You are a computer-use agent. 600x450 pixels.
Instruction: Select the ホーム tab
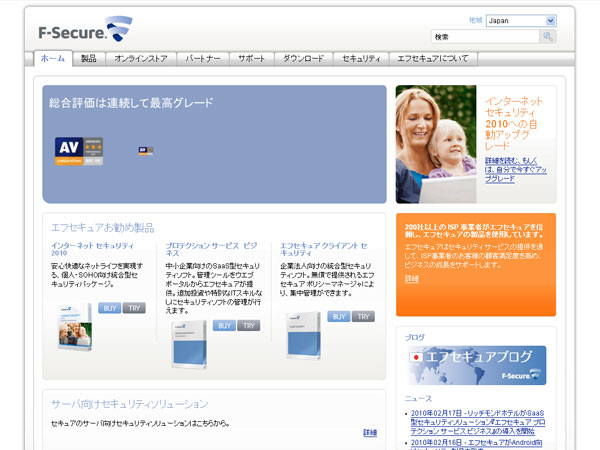(x=53, y=59)
